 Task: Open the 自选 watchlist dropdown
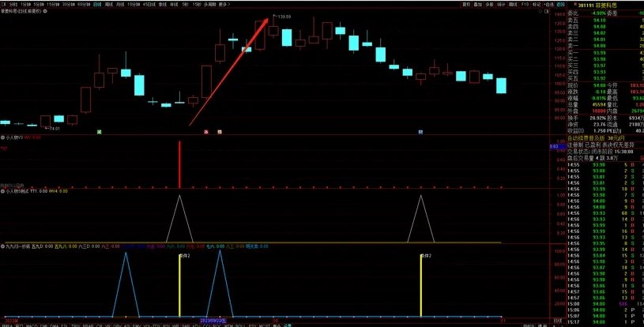click(548, 4)
